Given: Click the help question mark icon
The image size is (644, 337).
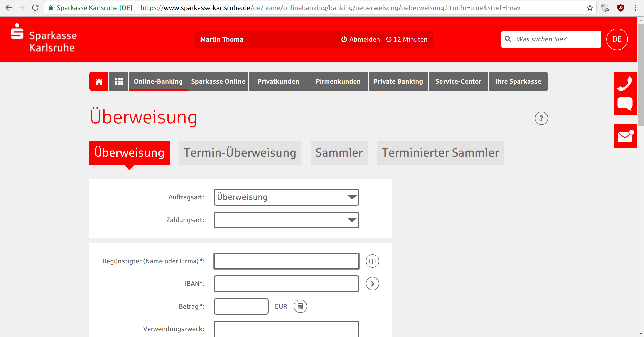Looking at the screenshot, I should pyautogui.click(x=541, y=118).
